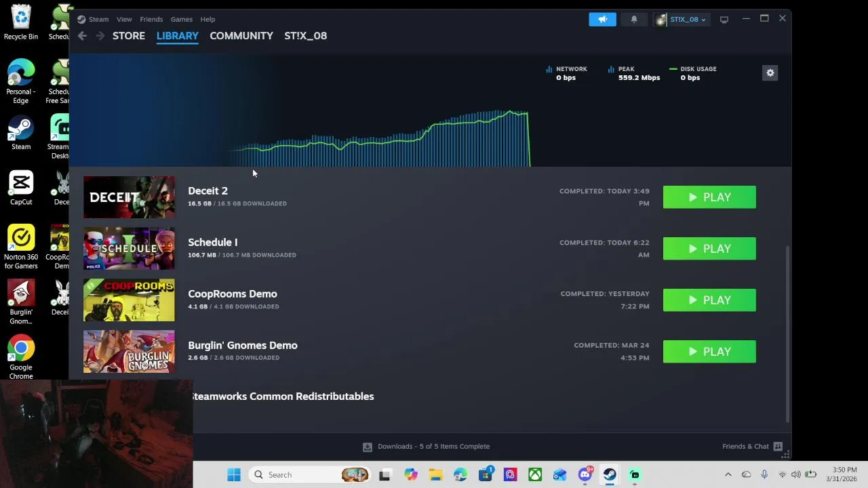The width and height of the screenshot is (868, 488).
Task: Open the volume tray icon
Action: click(796, 475)
